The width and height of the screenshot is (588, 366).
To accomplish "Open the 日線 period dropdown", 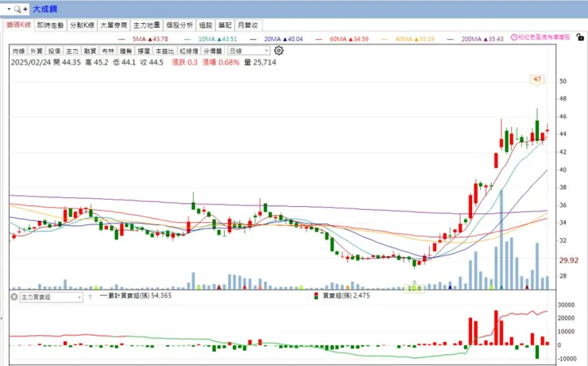I will (x=249, y=51).
